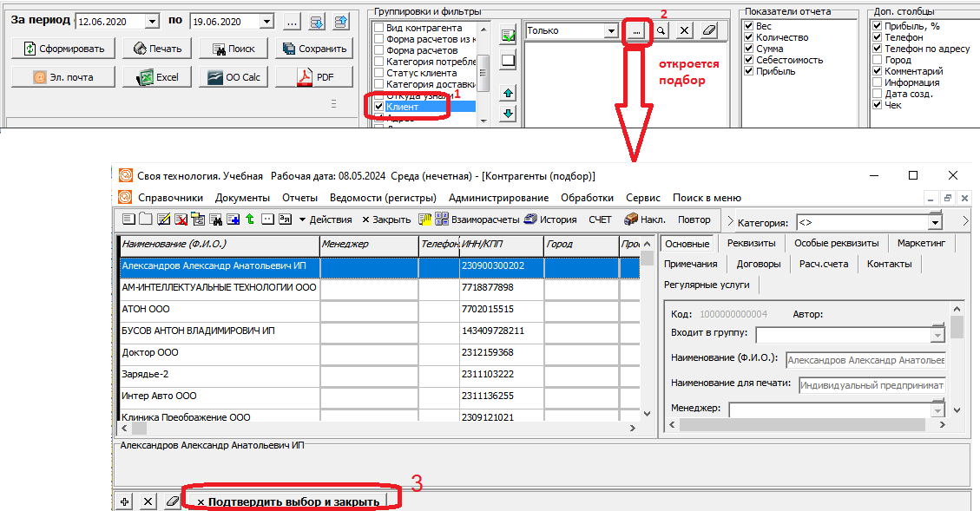The height and width of the screenshot is (511, 980).
Task: Open the Категория combo box
Action: coord(935,222)
